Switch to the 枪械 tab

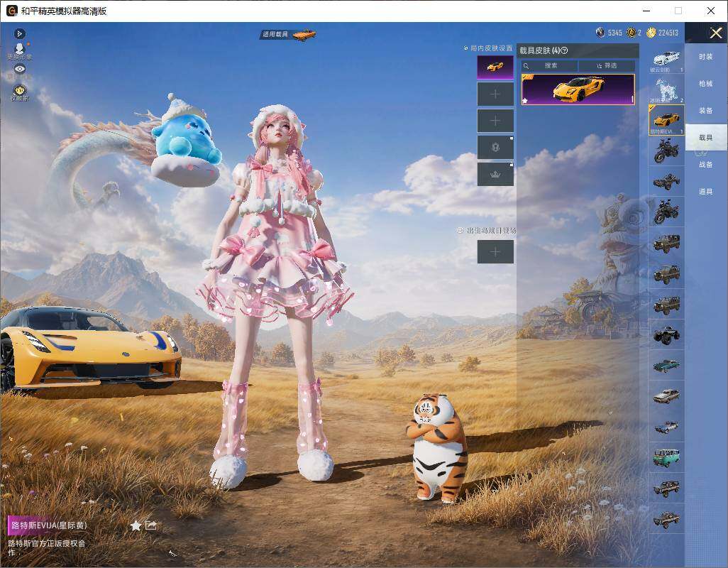(706, 84)
